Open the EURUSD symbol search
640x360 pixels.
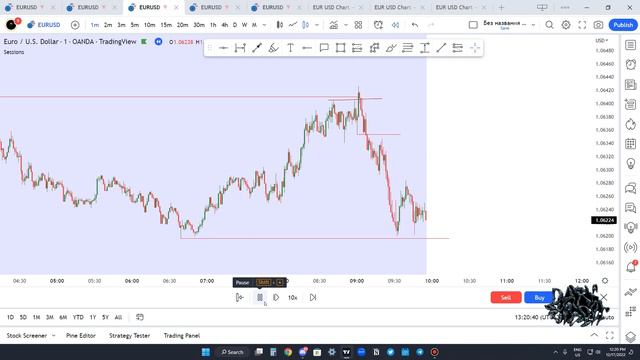coord(44,25)
